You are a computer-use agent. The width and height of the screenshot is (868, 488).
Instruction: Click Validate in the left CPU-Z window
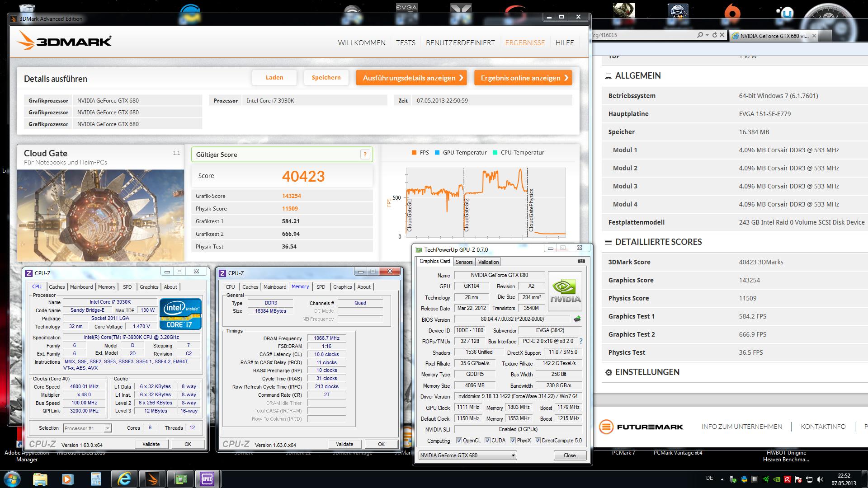pyautogui.click(x=151, y=444)
